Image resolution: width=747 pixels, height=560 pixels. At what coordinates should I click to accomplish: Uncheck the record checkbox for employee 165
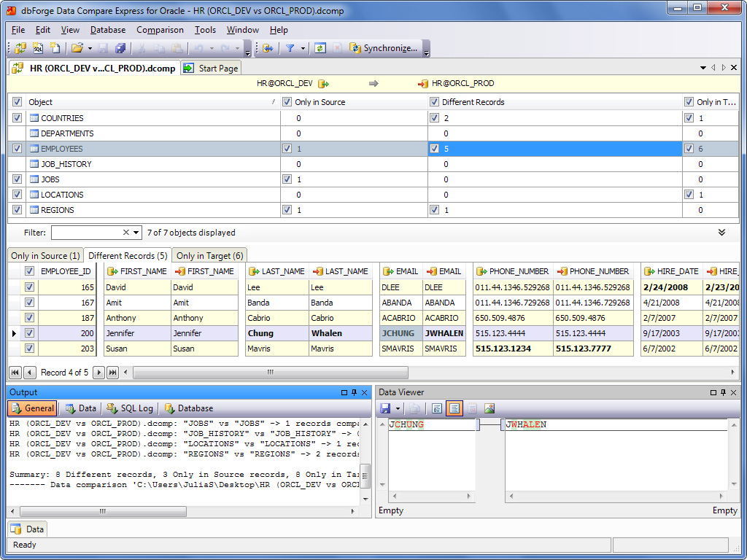(x=29, y=287)
